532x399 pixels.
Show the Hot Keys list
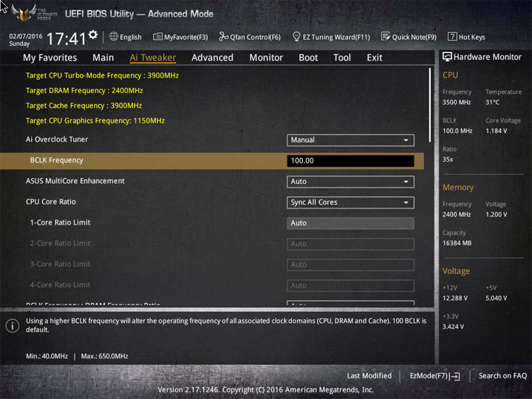466,37
